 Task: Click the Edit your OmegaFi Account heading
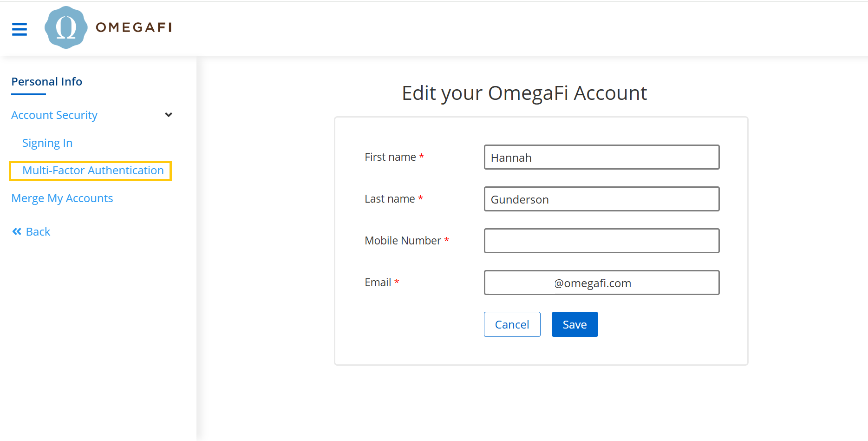(524, 93)
